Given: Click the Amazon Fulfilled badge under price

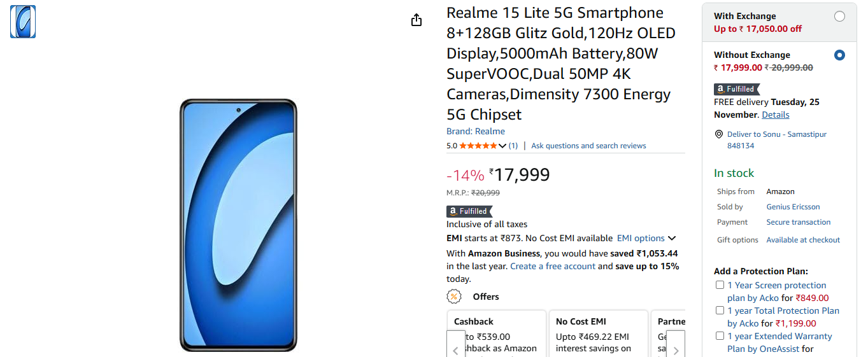Looking at the screenshot, I should 469,211.
